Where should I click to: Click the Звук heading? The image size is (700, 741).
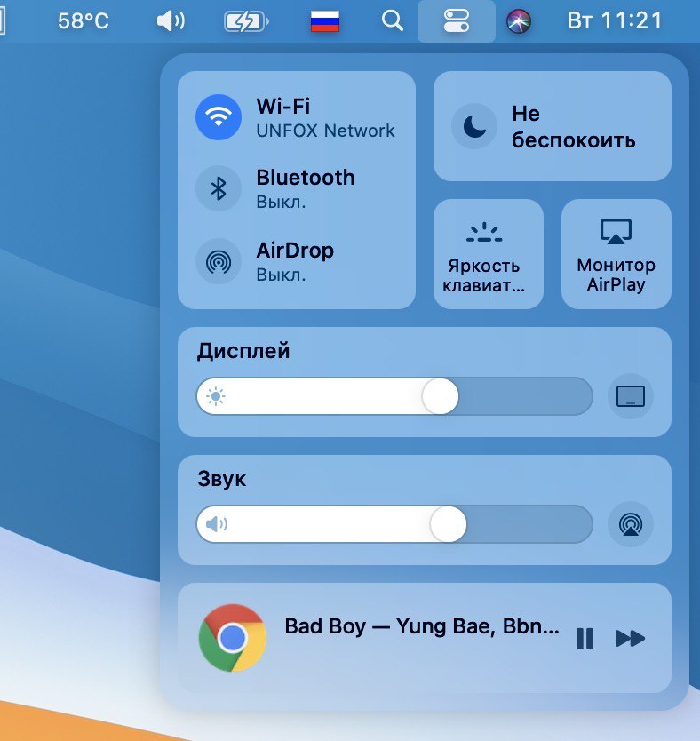coord(221,479)
